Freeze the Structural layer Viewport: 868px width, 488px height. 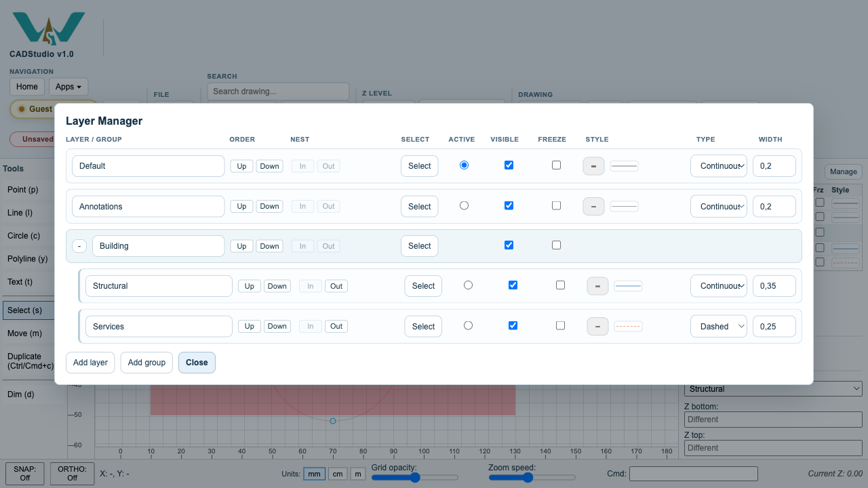click(x=560, y=285)
